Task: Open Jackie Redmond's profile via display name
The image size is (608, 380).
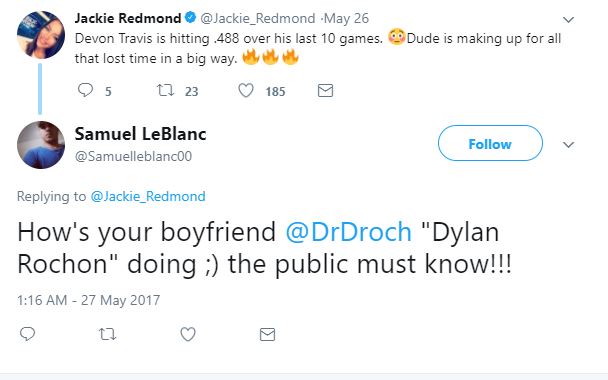Action: [x=128, y=18]
